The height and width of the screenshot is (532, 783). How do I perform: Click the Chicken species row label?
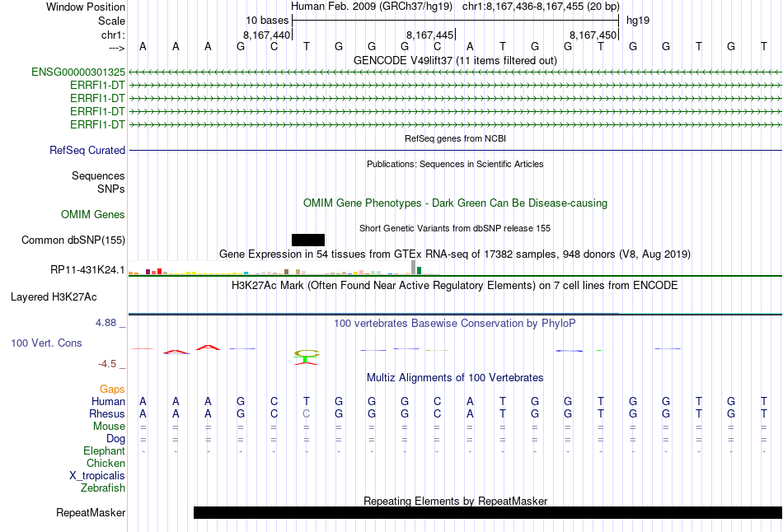point(105,463)
